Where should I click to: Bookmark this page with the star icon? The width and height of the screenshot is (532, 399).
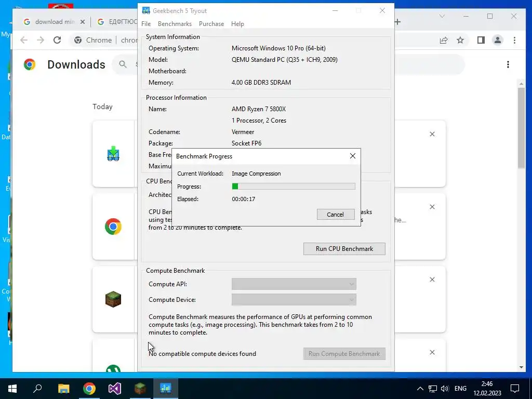pyautogui.click(x=460, y=40)
